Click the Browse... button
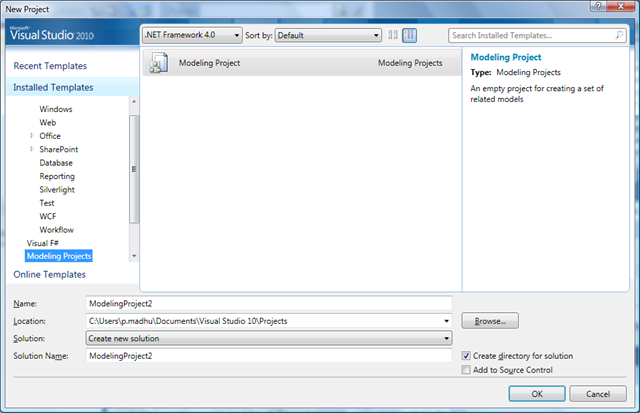The width and height of the screenshot is (640, 413). click(x=490, y=321)
